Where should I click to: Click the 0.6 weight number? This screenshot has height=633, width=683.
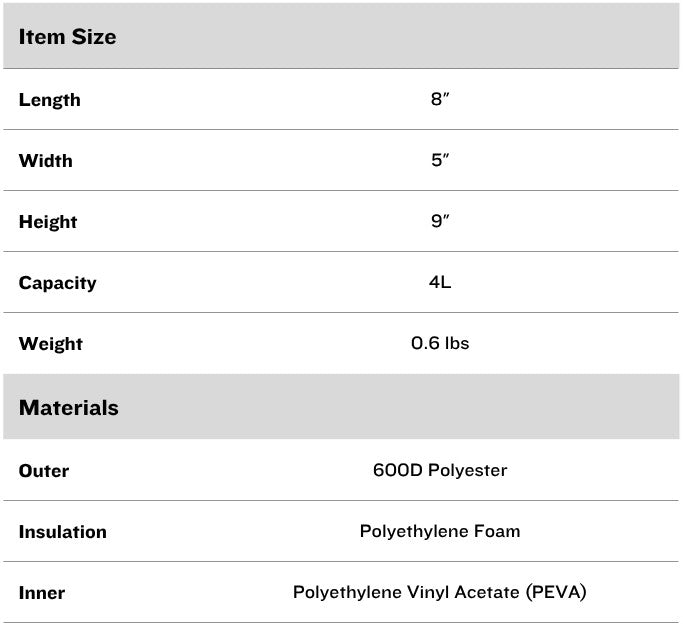[x=425, y=344]
